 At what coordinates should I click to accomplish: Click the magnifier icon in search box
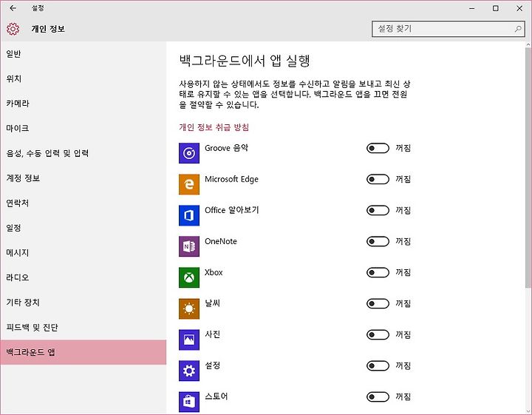(x=518, y=29)
